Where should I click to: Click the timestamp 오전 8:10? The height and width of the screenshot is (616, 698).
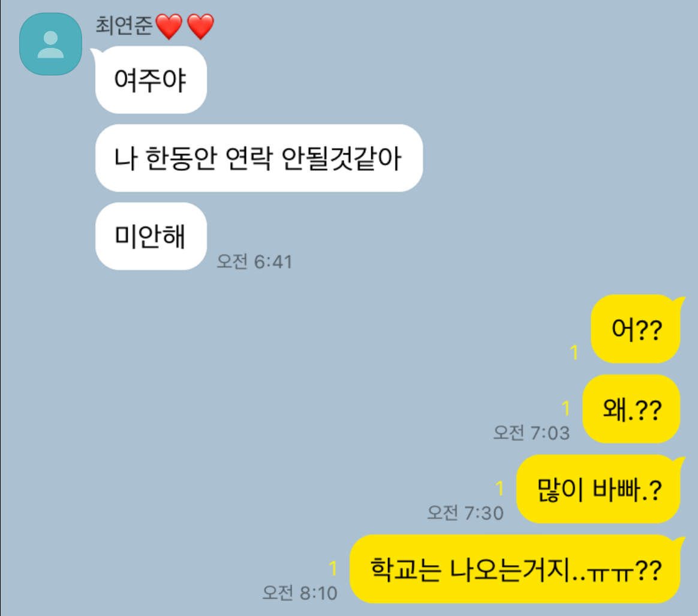(299, 593)
